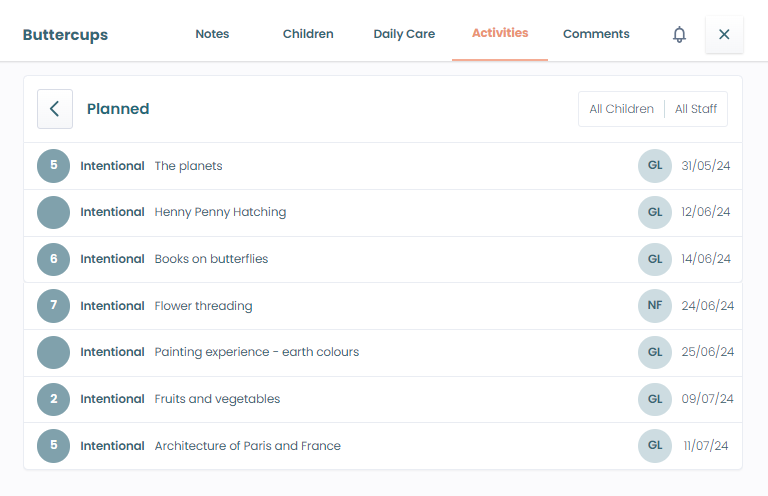Open Painting experience - earth colours activity
Image resolution: width=768 pixels, height=496 pixels.
click(256, 353)
